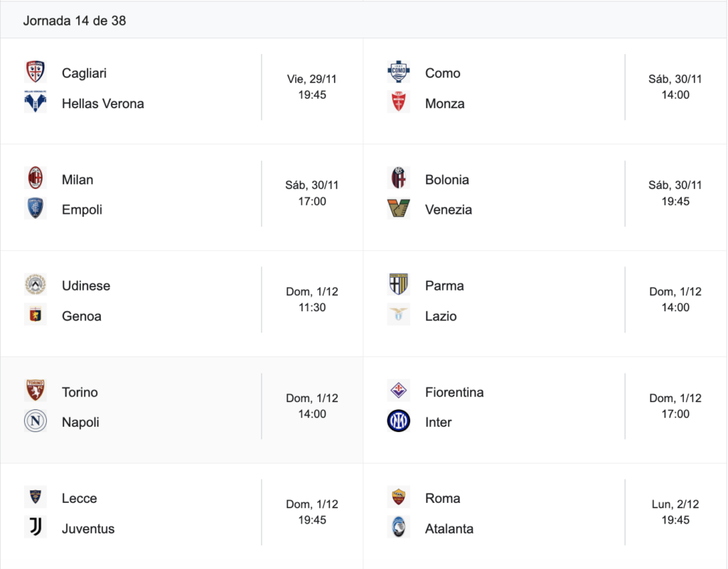Click the Milan club crest

pos(36,178)
